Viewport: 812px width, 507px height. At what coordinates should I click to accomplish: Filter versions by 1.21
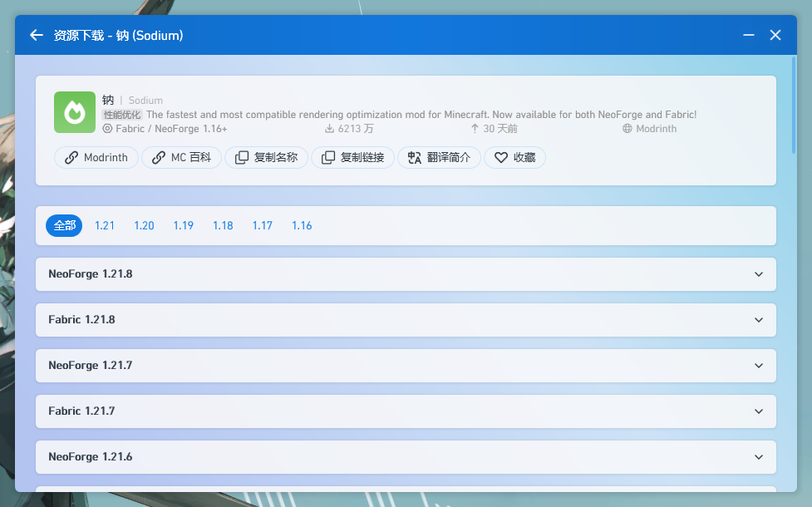pos(105,226)
